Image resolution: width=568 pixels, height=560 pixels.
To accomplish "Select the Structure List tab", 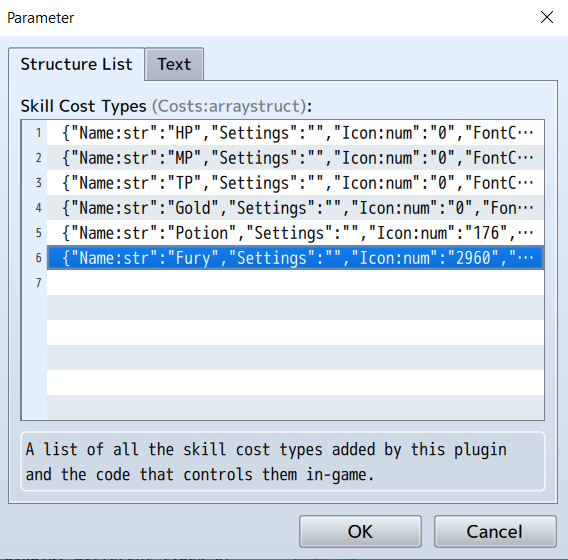I will tap(76, 64).
